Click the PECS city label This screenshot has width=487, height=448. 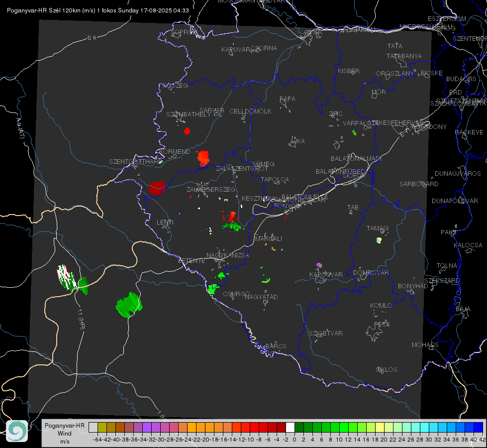coord(382,324)
